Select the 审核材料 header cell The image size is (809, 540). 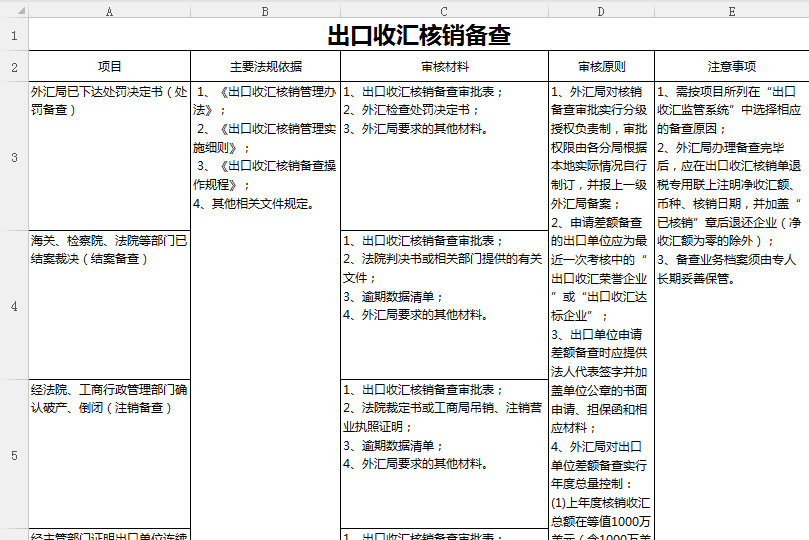tap(444, 67)
